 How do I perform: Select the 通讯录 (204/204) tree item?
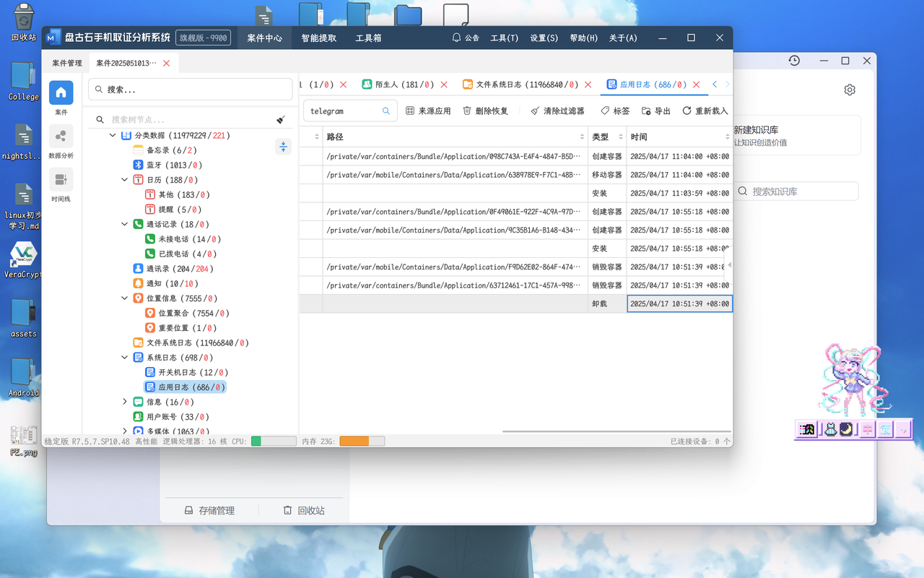(x=173, y=269)
